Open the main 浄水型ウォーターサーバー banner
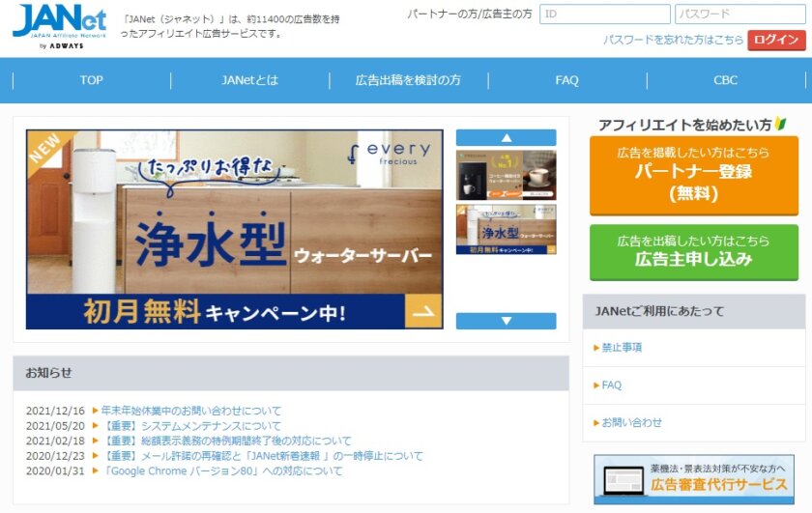The width and height of the screenshot is (812, 513). (235, 229)
